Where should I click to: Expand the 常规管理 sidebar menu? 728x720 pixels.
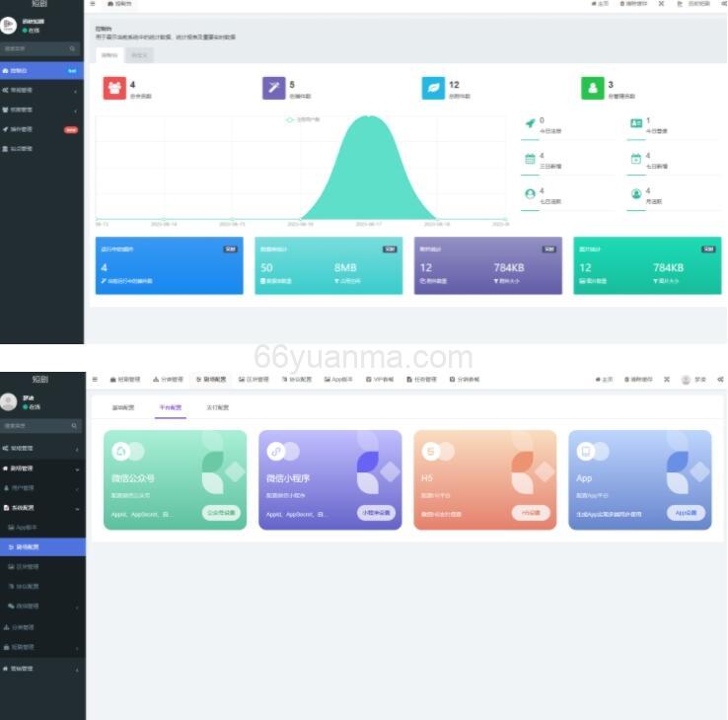(39, 90)
